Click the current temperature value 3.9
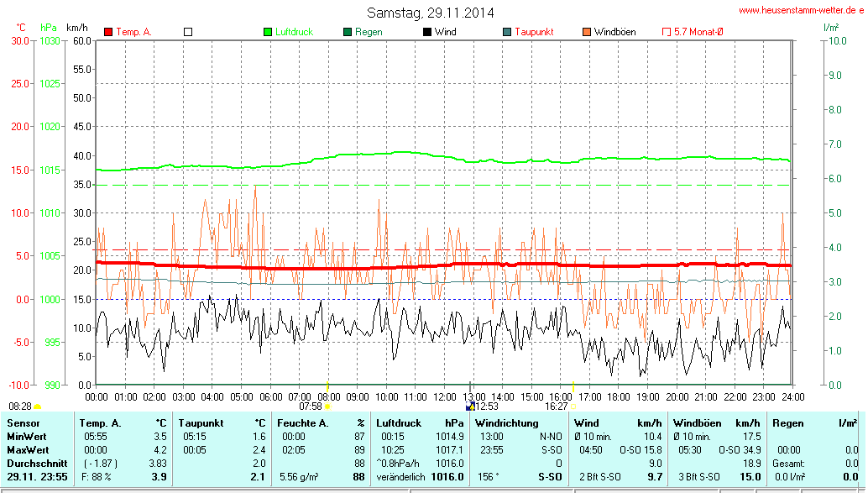The image size is (868, 493). tap(159, 477)
